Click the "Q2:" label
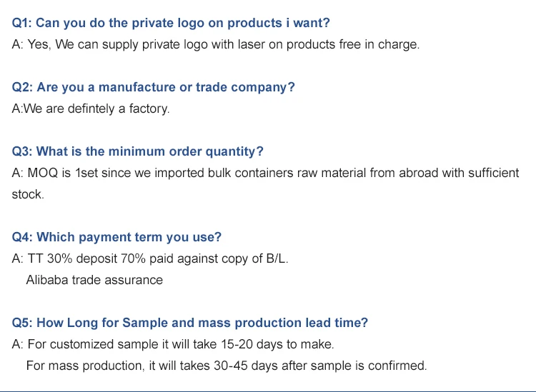Image resolution: width=536 pixels, height=392 pixels. [22, 87]
